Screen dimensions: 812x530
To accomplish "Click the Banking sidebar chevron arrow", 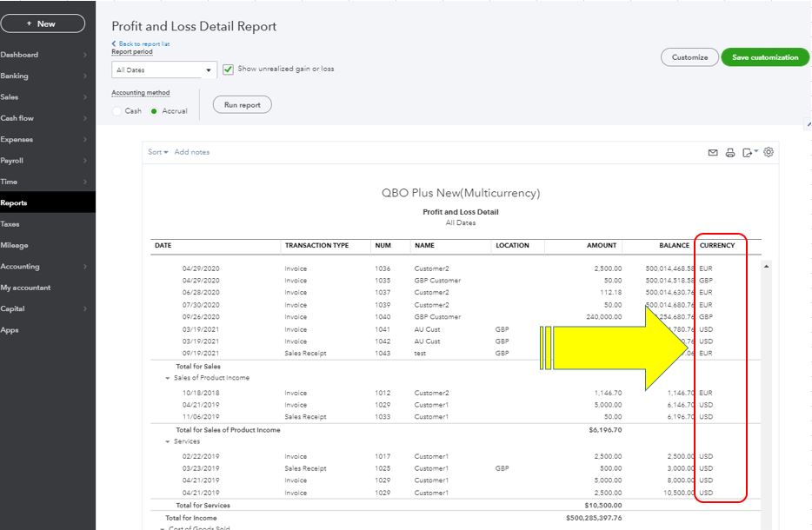I will click(x=85, y=76).
